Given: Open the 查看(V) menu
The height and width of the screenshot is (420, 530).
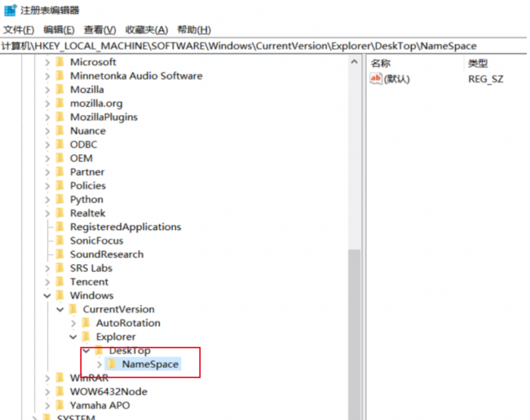Looking at the screenshot, I should (x=99, y=29).
